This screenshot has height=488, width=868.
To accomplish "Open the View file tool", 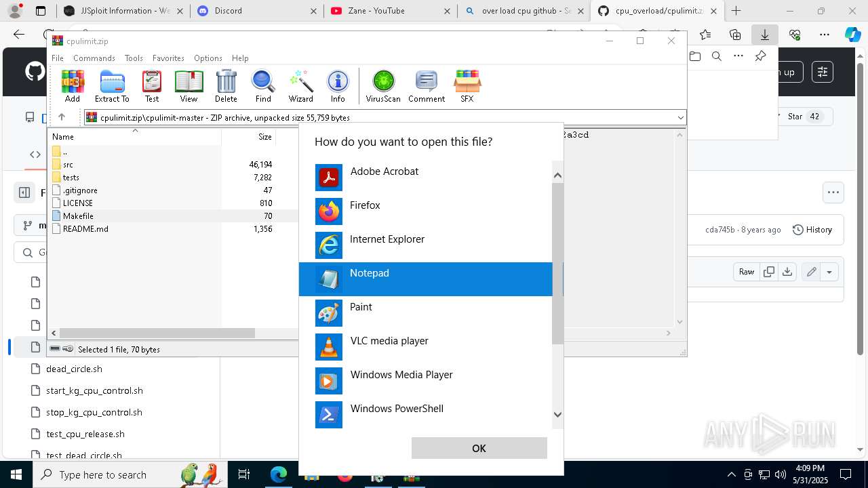I will pos(189,86).
